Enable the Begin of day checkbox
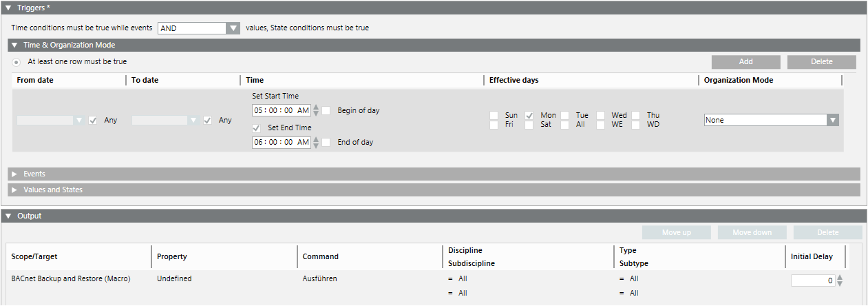Screen dimensions: 868x306 coord(326,110)
